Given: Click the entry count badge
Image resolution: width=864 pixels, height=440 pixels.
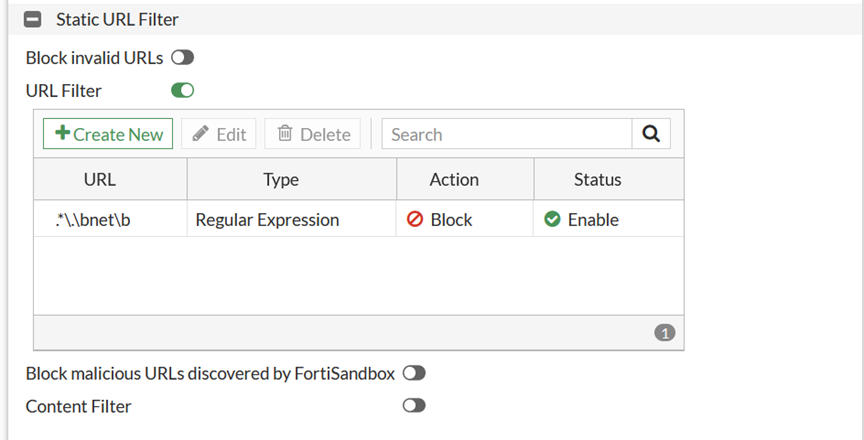Looking at the screenshot, I should [x=665, y=333].
